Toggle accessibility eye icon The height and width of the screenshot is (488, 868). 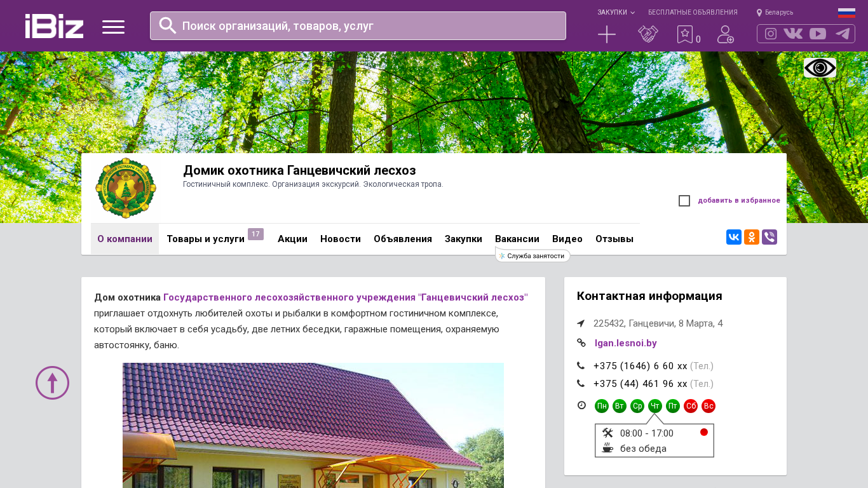(820, 67)
